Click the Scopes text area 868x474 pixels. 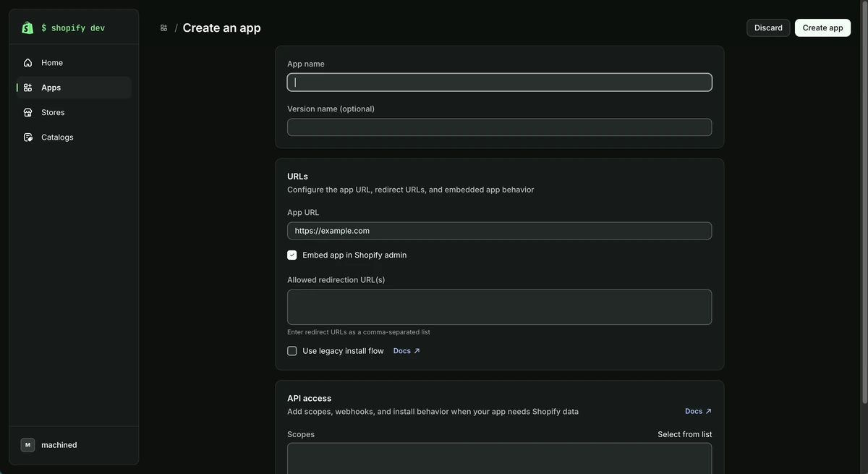click(x=499, y=458)
